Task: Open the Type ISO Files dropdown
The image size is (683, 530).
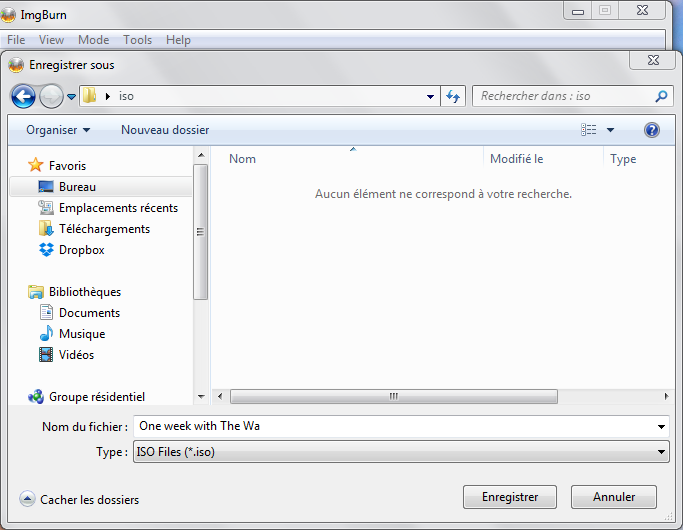Action: [400, 453]
